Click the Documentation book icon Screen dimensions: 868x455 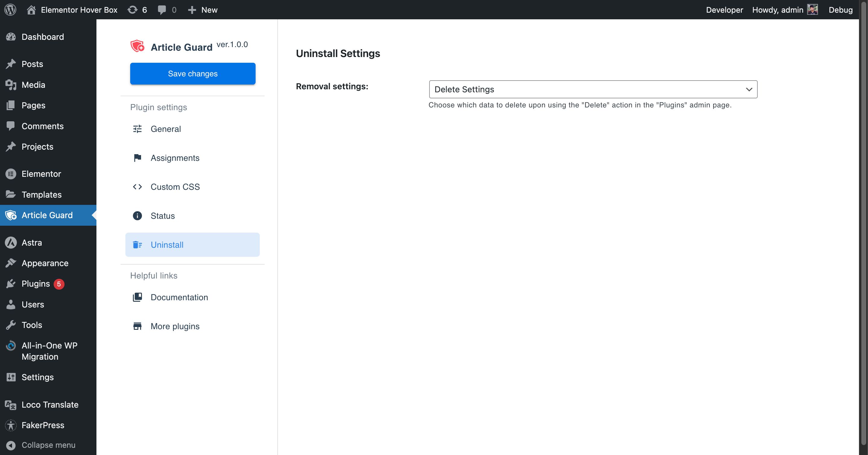click(137, 297)
